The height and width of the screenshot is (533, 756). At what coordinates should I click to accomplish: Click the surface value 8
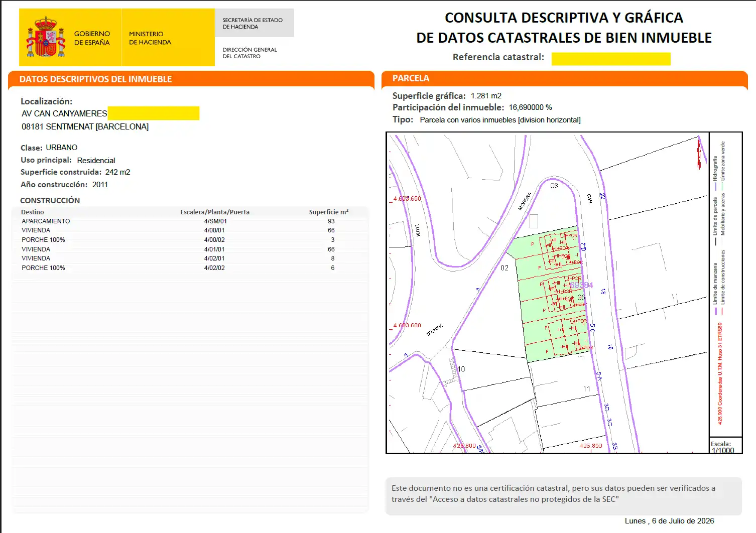coord(332,258)
